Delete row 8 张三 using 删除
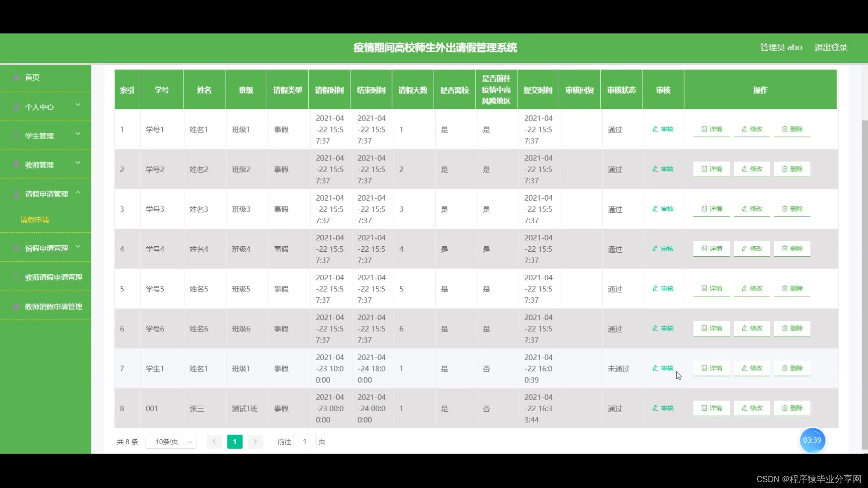The height and width of the screenshot is (488, 868). (x=792, y=408)
